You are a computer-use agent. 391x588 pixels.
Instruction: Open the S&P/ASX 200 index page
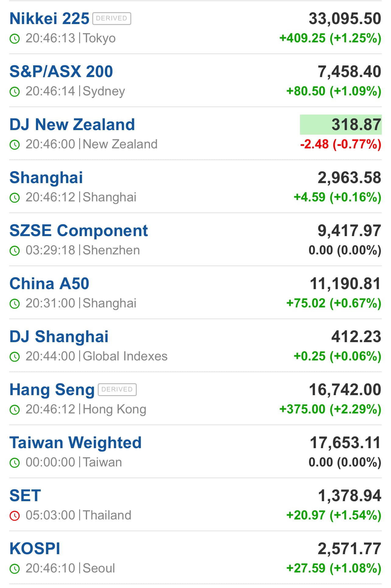tap(61, 72)
